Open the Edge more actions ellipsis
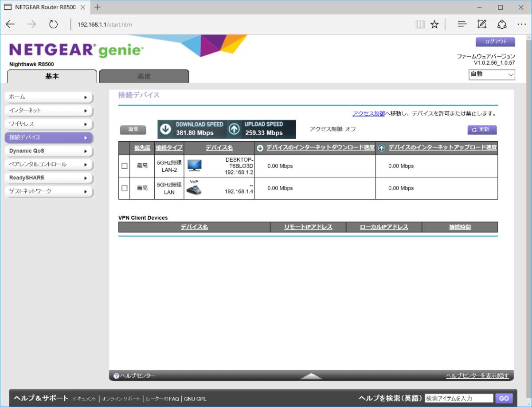 click(x=521, y=24)
